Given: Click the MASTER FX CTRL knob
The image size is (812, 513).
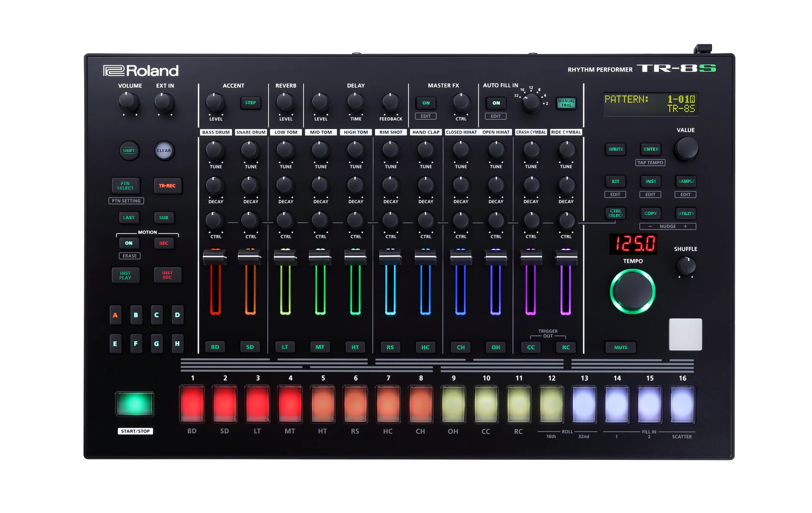Looking at the screenshot, I should (x=461, y=103).
